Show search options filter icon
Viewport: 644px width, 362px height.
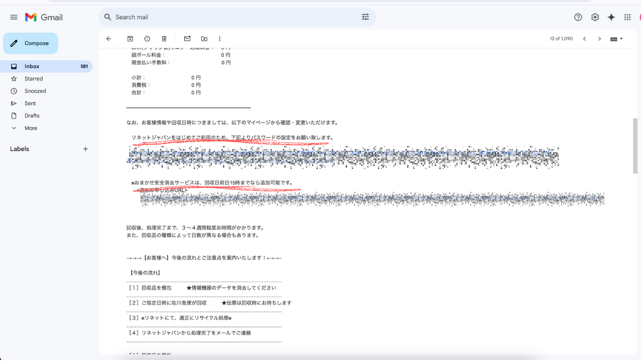click(365, 17)
